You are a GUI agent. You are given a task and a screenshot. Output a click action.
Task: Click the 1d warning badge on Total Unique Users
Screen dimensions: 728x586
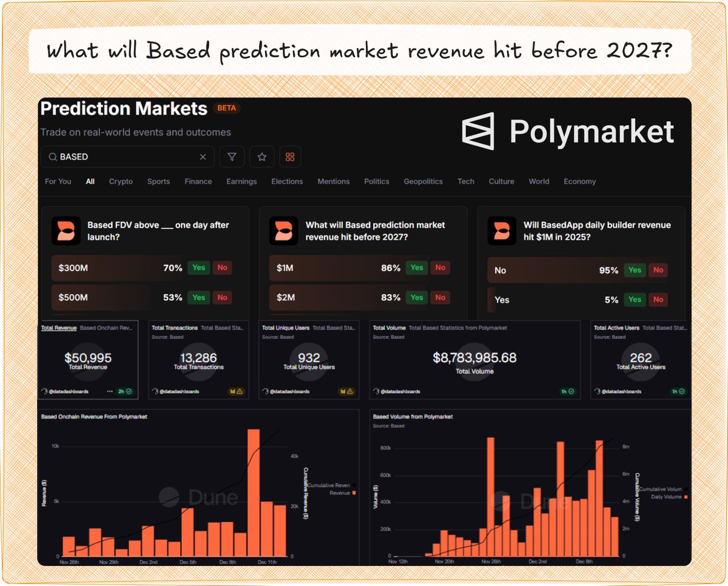click(x=346, y=392)
